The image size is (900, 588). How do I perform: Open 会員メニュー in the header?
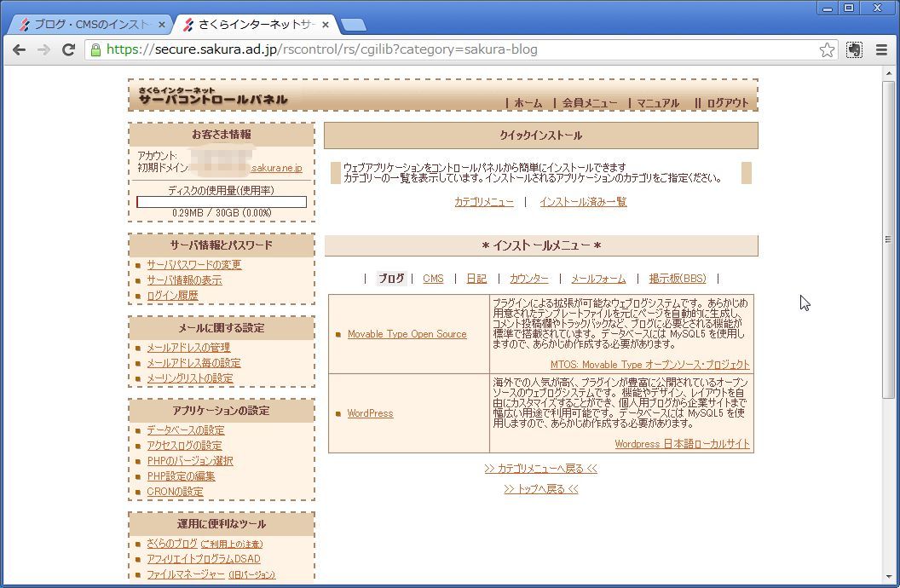tap(590, 103)
